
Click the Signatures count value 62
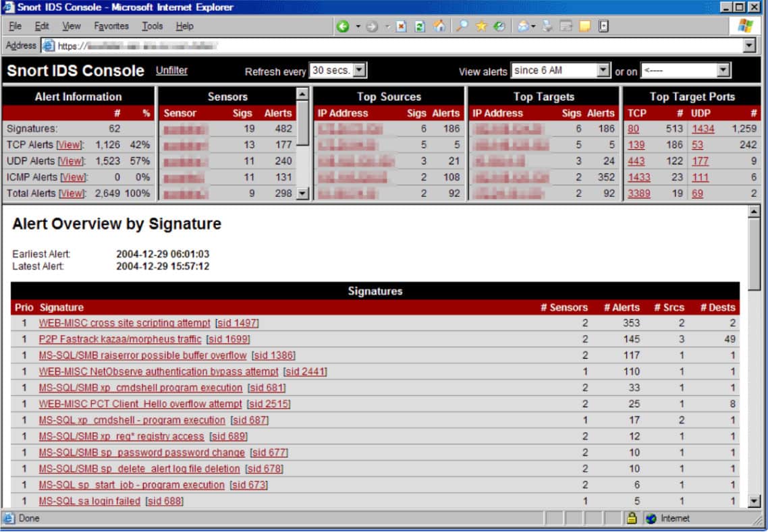[x=114, y=129]
